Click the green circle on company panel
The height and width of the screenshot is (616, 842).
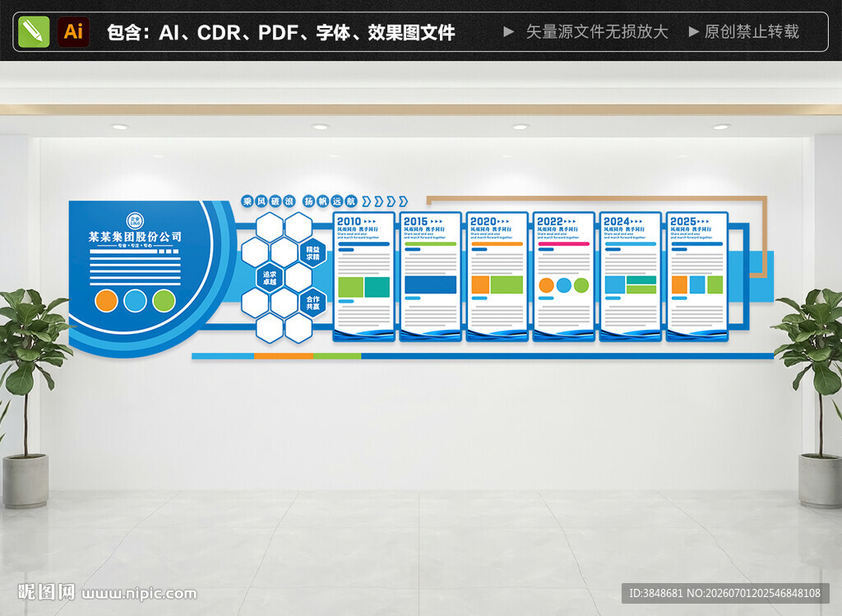(x=164, y=301)
